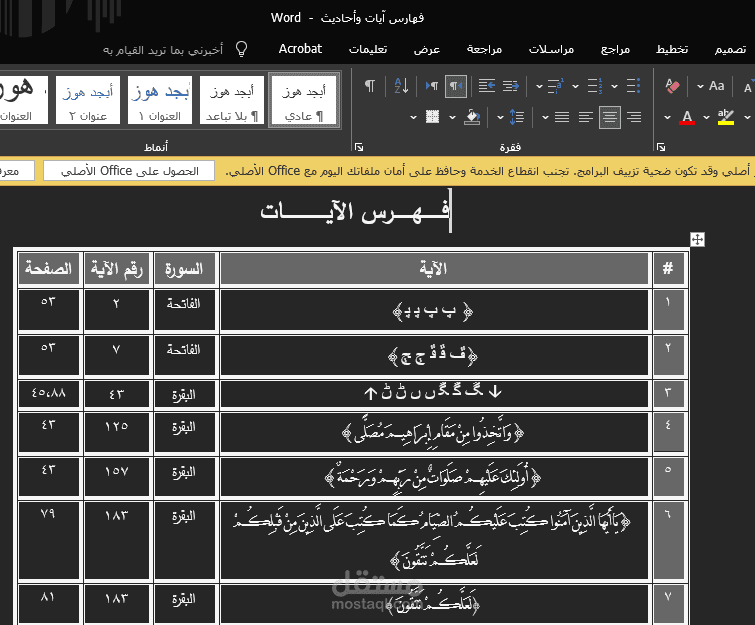This screenshot has height=625, width=755.
Task: Click the 'السورة' column header
Action: coord(184,269)
